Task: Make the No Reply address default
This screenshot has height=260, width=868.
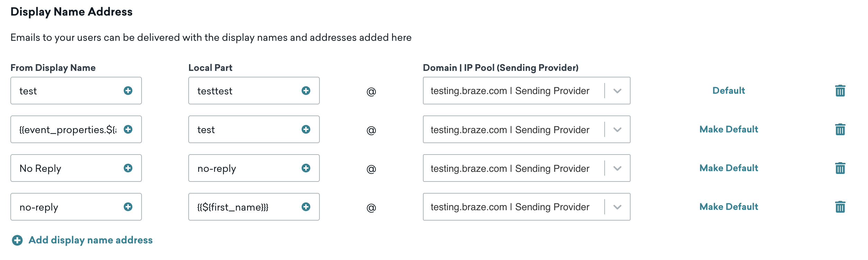Action: click(x=729, y=168)
